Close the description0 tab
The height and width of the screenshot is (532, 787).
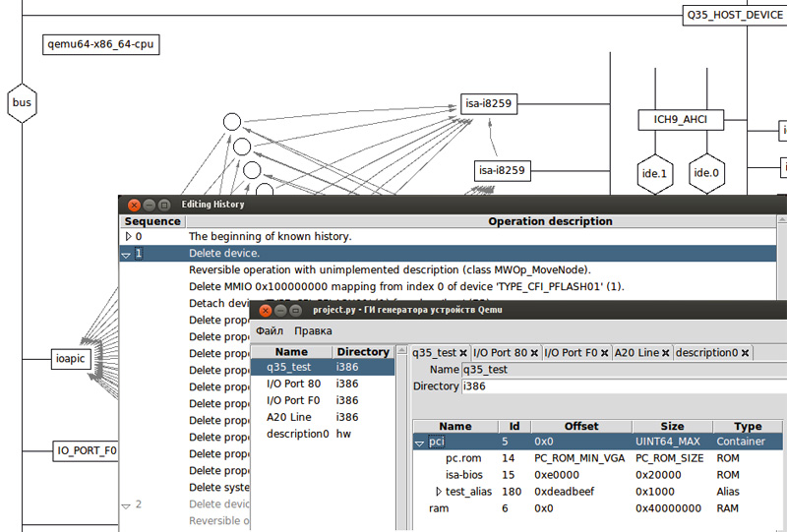745,353
